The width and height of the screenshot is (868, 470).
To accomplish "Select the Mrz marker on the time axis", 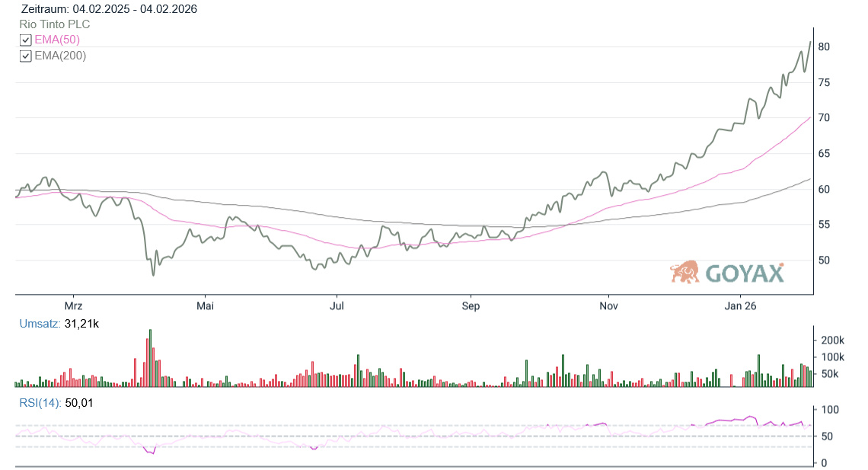I will (x=74, y=306).
